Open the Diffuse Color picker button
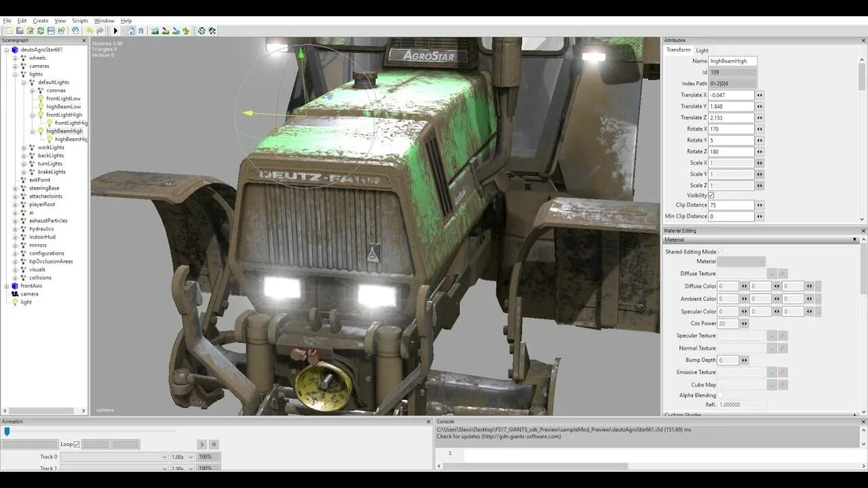Screen dimensions: 868x488 point(818,286)
